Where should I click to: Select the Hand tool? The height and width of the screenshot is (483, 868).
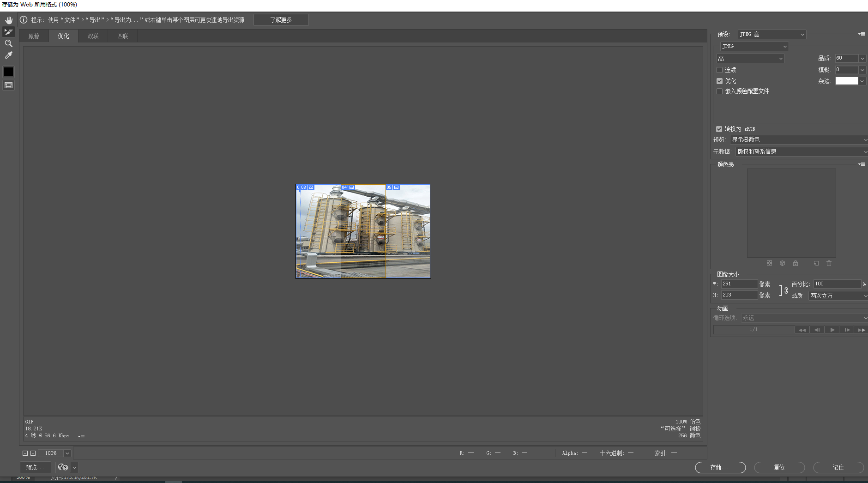8,20
